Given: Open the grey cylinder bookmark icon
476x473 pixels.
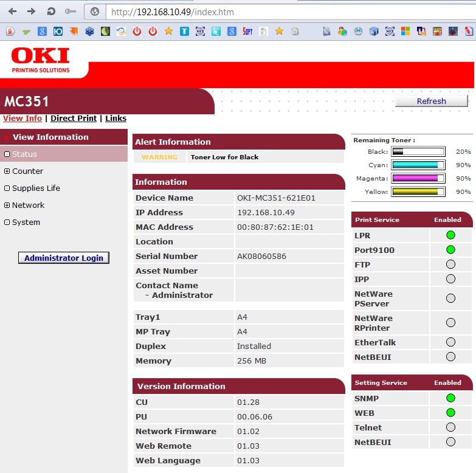Looking at the screenshot, I should [x=295, y=31].
